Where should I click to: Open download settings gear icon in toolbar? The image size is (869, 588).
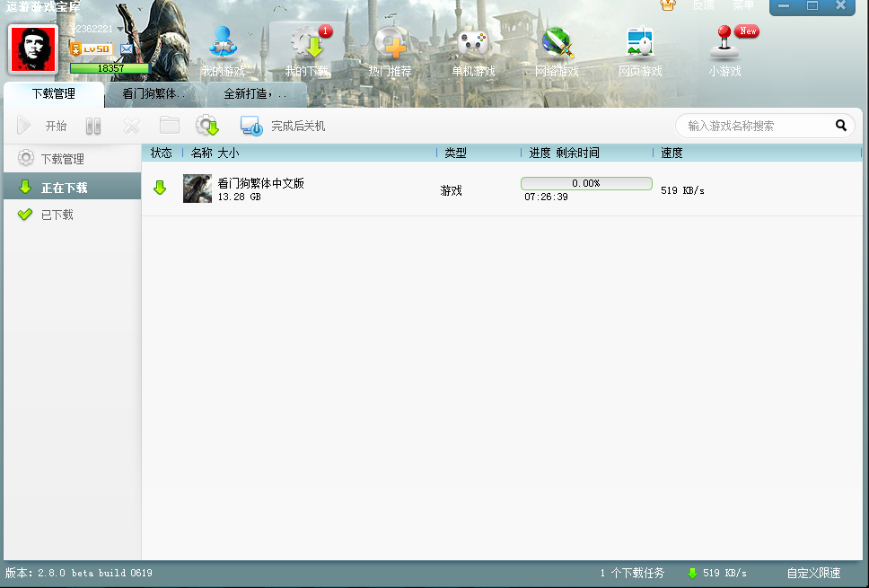point(207,126)
